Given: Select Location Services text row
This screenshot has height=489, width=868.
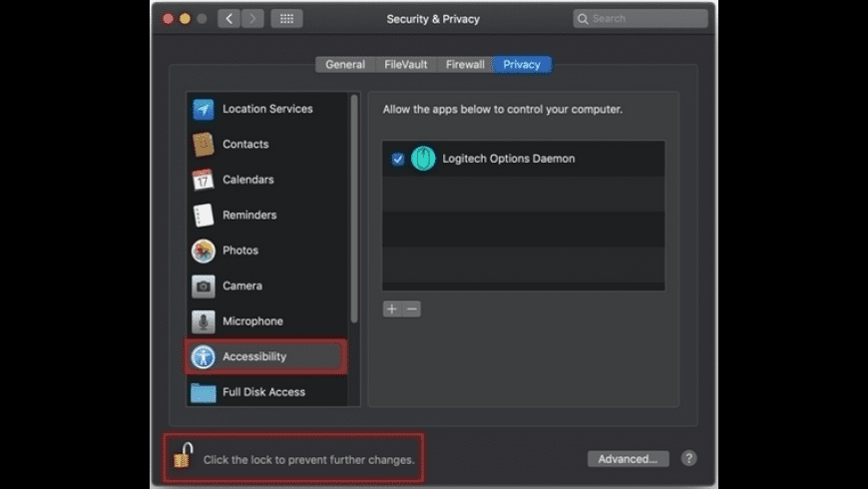Looking at the screenshot, I should click(267, 109).
